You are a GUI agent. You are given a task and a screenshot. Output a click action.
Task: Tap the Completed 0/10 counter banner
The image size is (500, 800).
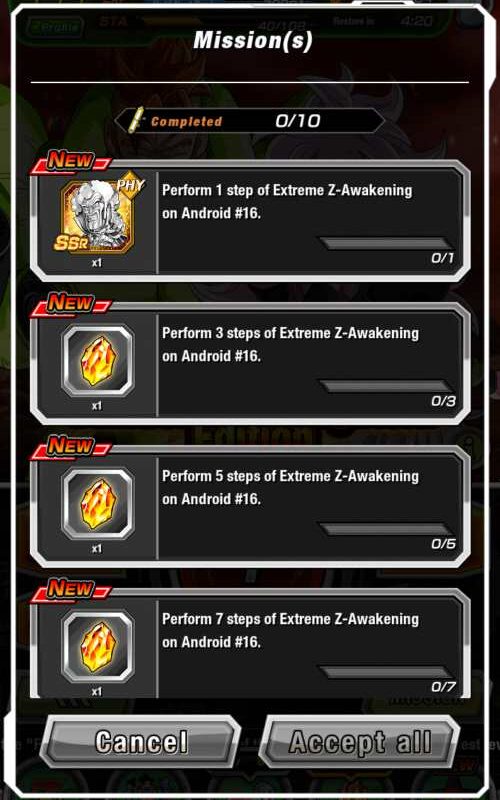click(250, 121)
